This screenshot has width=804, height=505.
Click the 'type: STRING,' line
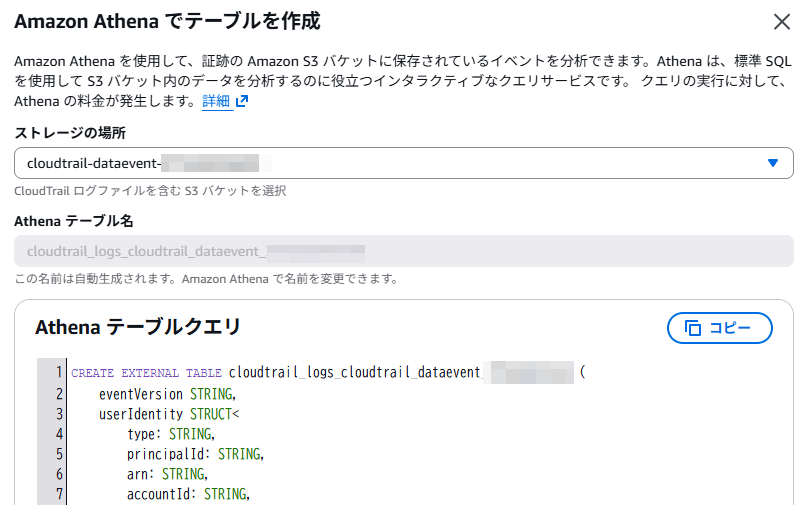coord(171,434)
